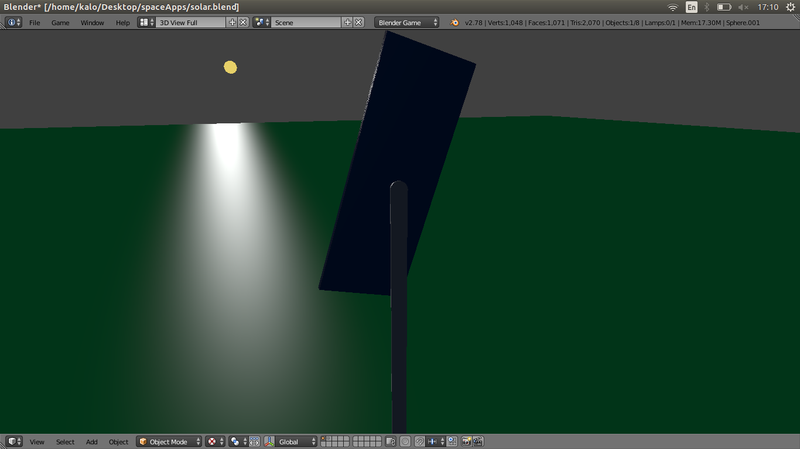Click the OpenGL render image camera icon
Viewport: 800px width, 449px height.
pyautogui.click(x=466, y=441)
